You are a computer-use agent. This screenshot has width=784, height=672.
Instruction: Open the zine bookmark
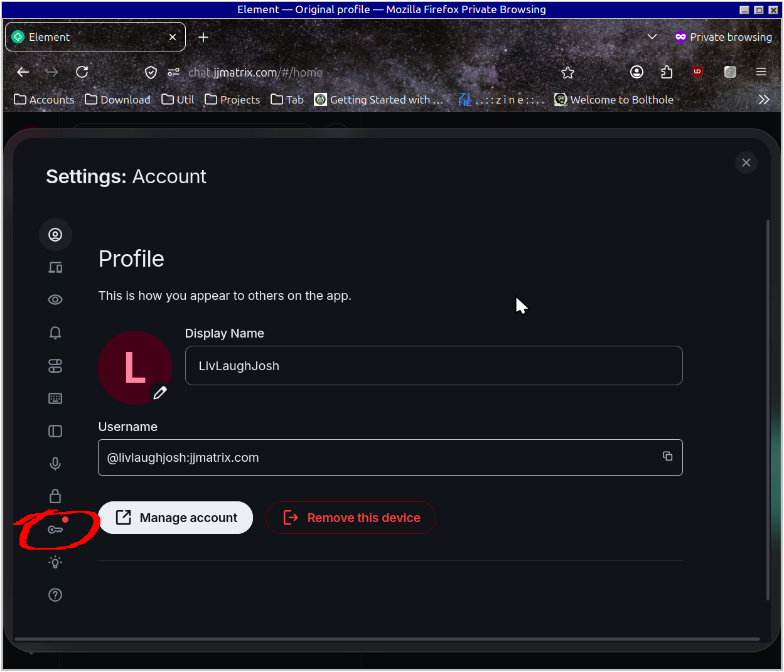[502, 100]
